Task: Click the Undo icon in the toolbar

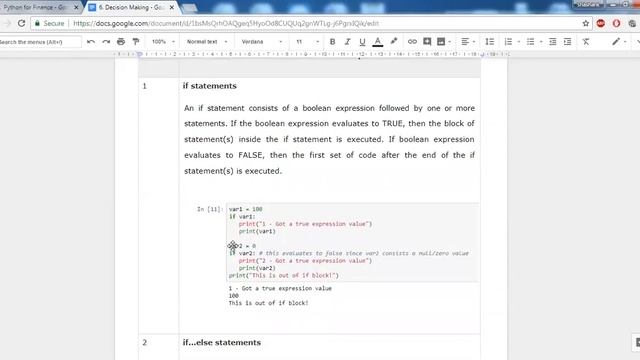Action: 91,42
